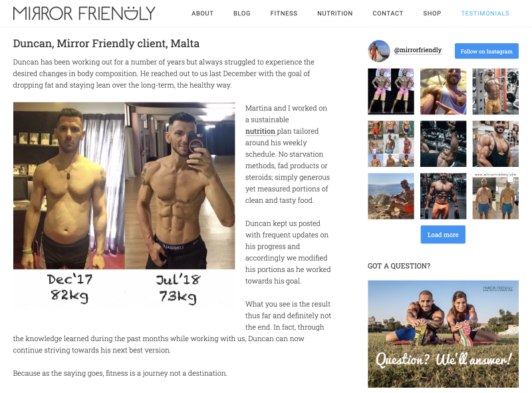The height and width of the screenshot is (393, 532).
Task: Open Duncan's Dec'17 vs Jul'18 photo
Action: 124,206
